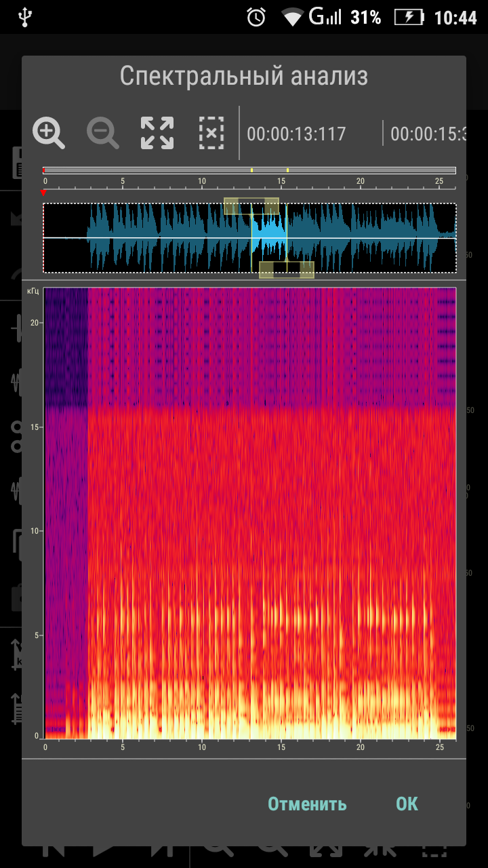Screen dimensions: 488x868
Task: Click the red playhead marker triangle
Action: 44,193
